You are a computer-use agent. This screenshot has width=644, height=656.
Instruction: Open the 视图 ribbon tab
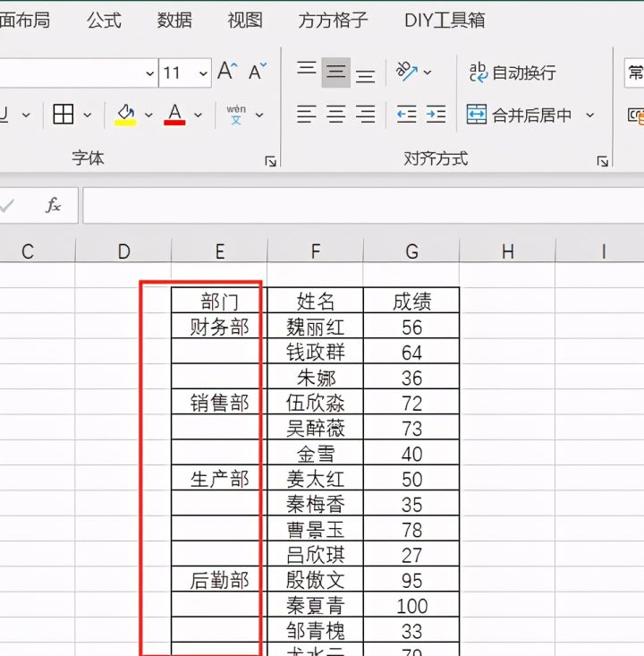coord(245,20)
